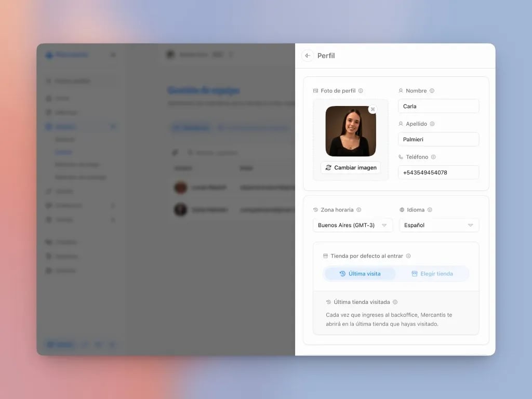Select the Elegir tienda option
The image size is (532, 399).
[432, 274]
